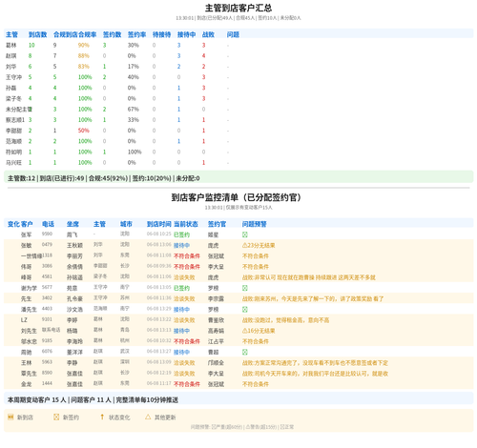Click the 不符合条件 status in 伟哥 row
477x448 pixels.
187,267
